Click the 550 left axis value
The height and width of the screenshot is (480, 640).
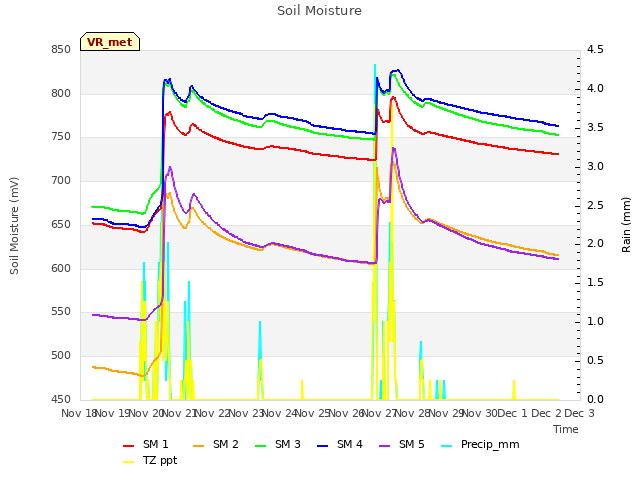click(x=61, y=312)
